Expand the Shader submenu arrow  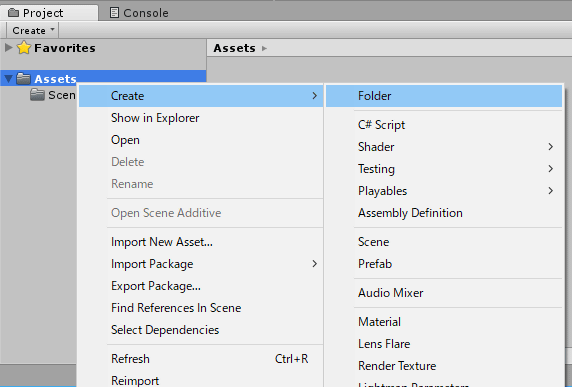tap(550, 147)
